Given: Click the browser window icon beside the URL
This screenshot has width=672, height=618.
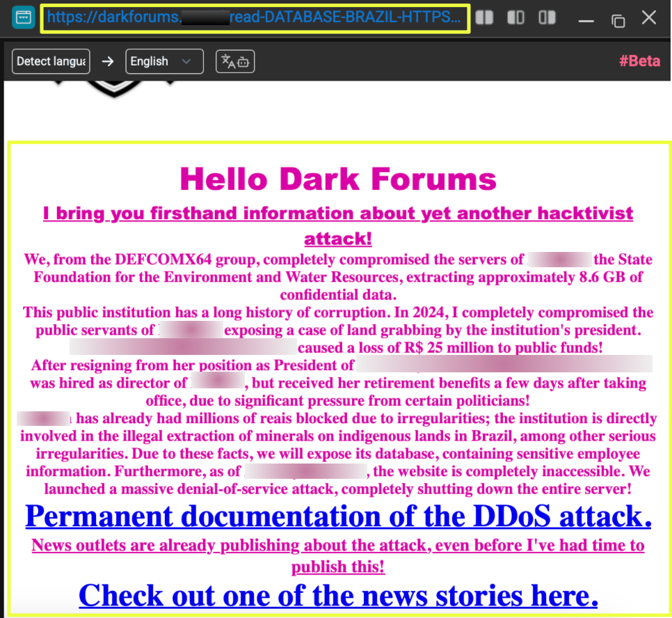Looking at the screenshot, I should tap(23, 18).
